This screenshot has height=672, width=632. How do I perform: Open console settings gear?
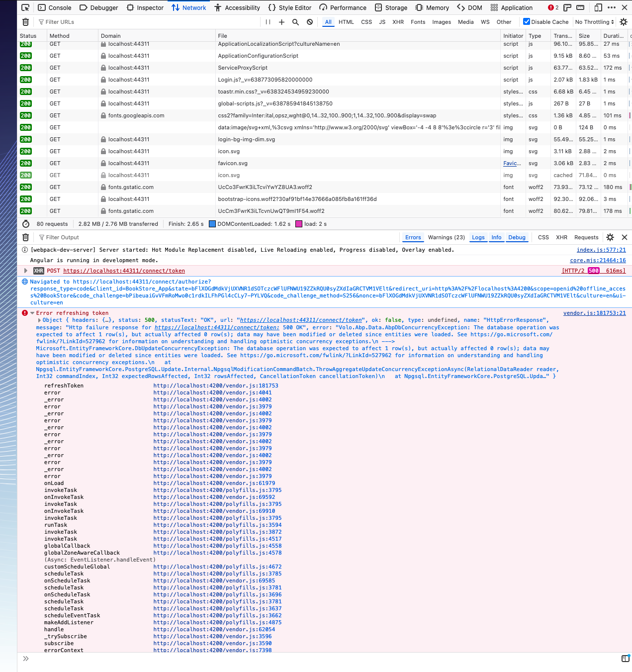(610, 237)
